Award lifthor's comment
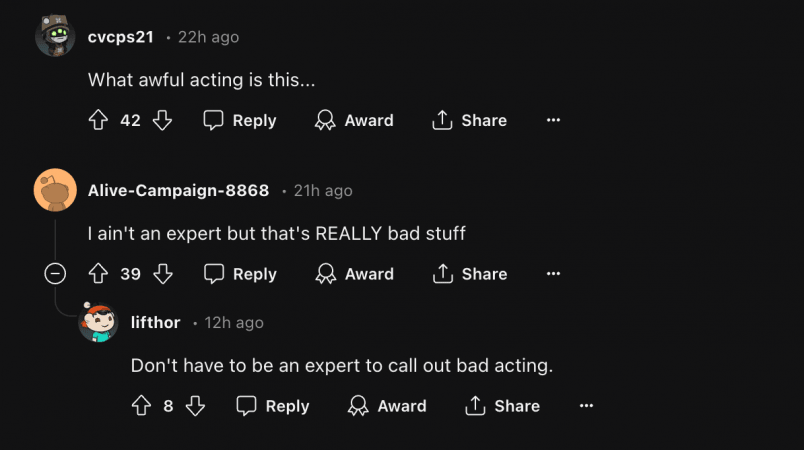The height and width of the screenshot is (450, 804). (387, 406)
